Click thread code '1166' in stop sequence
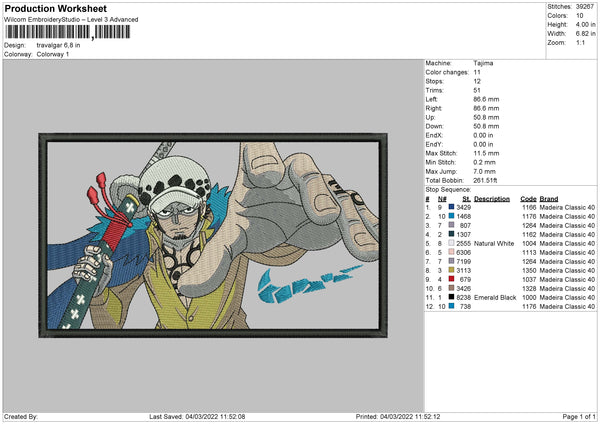The width and height of the screenshot is (600, 424). (x=529, y=208)
